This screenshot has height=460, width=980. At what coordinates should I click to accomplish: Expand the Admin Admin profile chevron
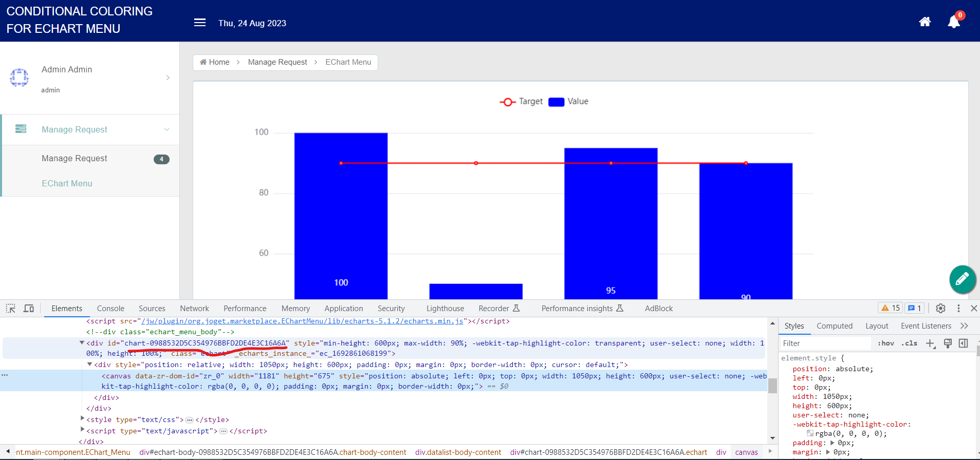[x=168, y=78]
